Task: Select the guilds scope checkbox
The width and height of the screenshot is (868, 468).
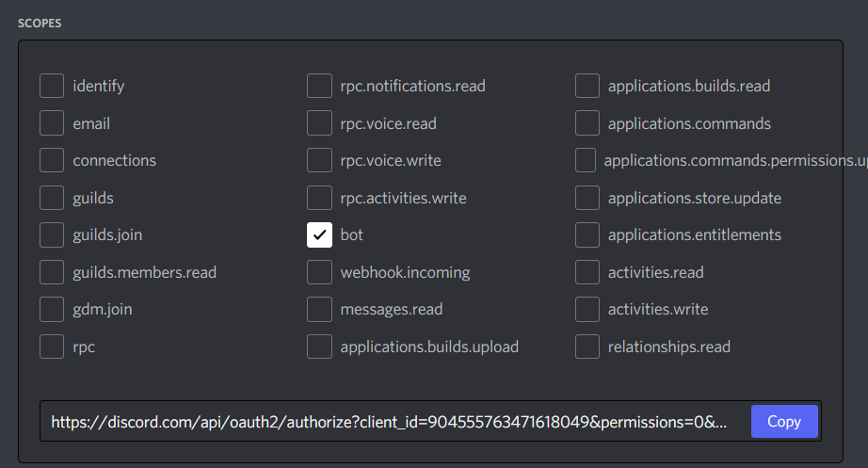Action: pyautogui.click(x=52, y=198)
